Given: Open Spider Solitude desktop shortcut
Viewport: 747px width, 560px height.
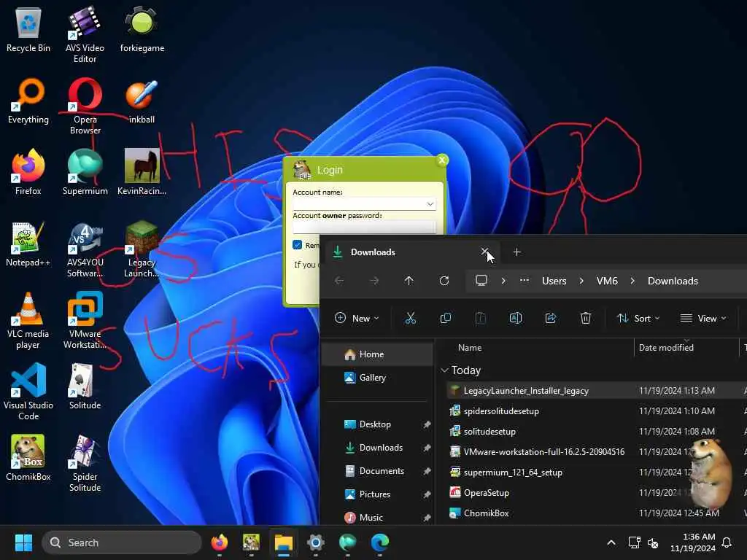Looking at the screenshot, I should pos(85,463).
